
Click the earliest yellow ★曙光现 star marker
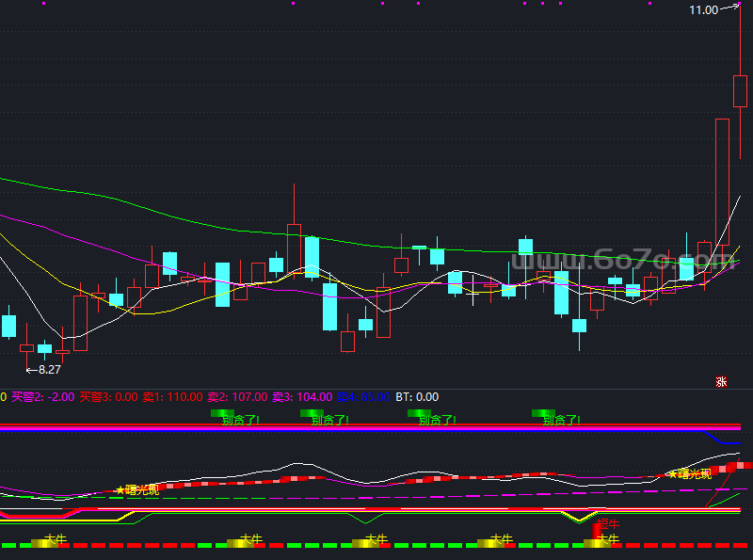(137, 490)
